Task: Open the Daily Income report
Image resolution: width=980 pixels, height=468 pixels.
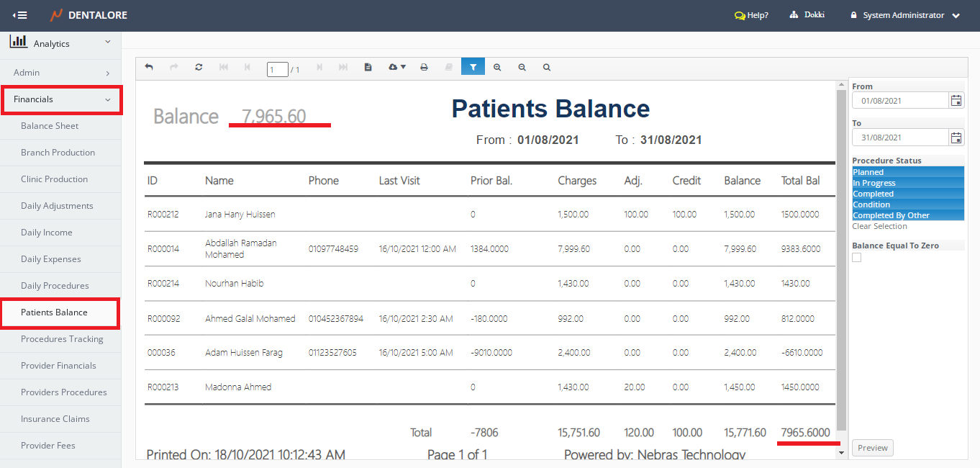Action: click(47, 233)
